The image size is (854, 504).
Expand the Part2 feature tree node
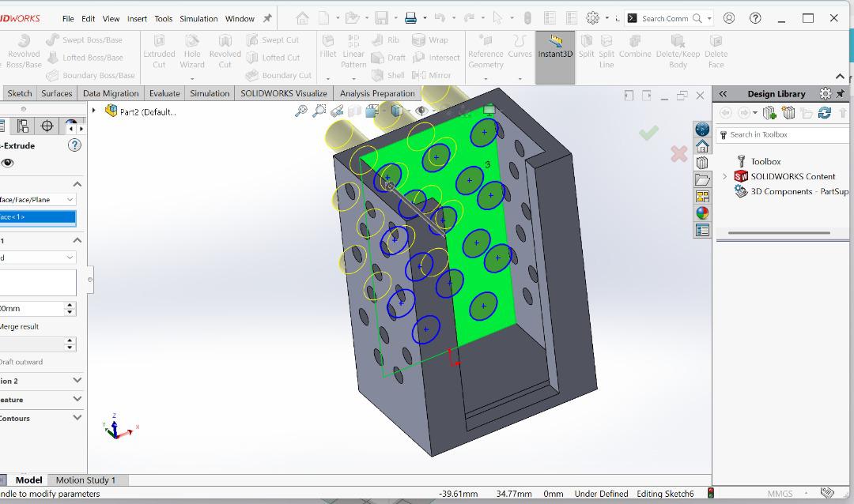93,111
